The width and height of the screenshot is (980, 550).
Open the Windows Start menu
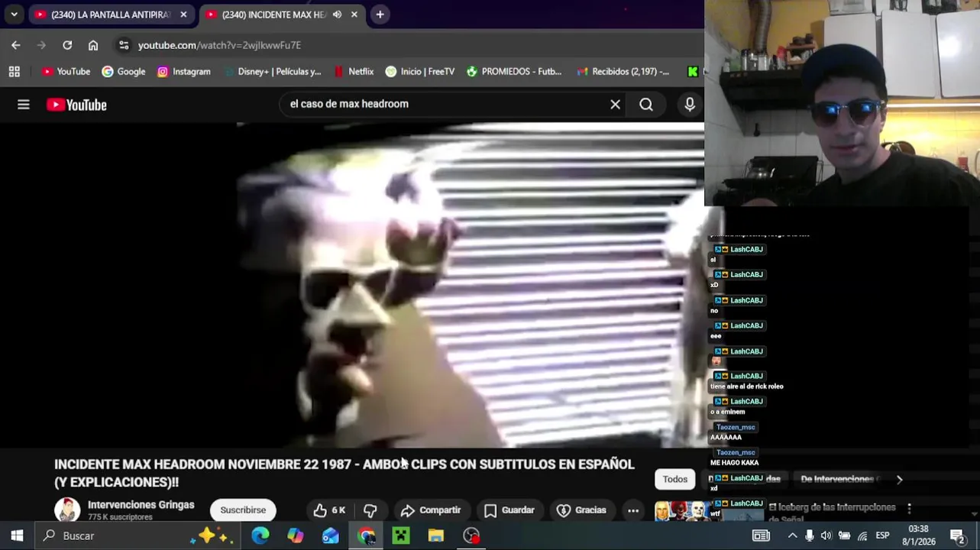pos(17,536)
